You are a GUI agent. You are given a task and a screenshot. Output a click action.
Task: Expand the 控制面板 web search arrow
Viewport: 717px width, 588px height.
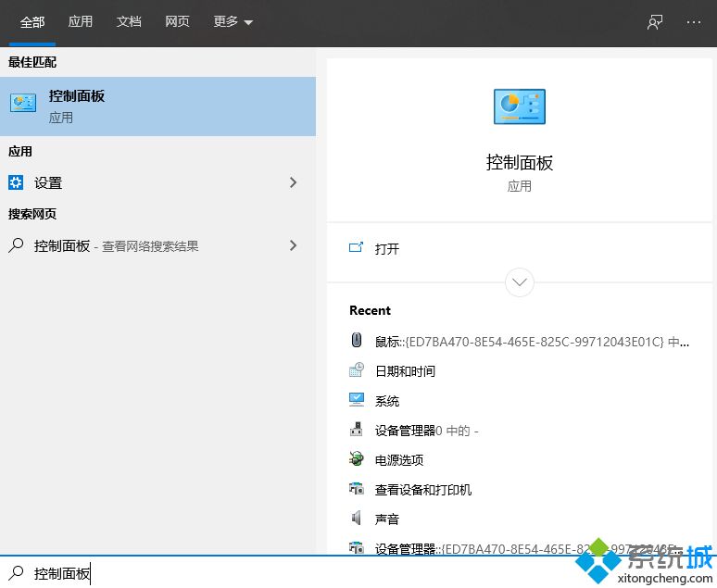[293, 245]
